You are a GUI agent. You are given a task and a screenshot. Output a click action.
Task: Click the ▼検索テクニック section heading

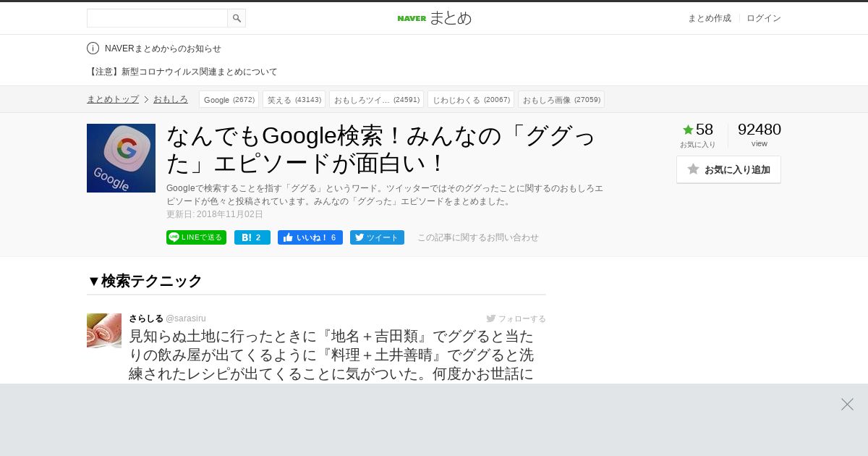pos(145,281)
